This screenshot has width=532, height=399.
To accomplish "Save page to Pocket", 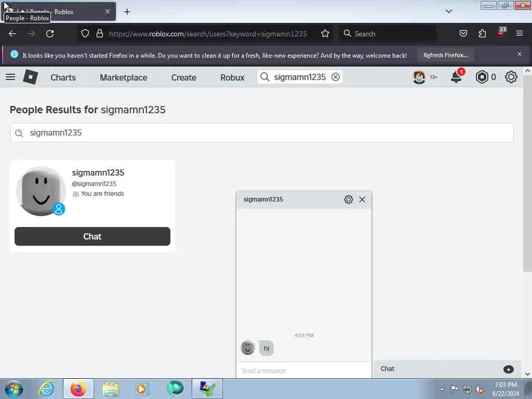I will [463, 34].
